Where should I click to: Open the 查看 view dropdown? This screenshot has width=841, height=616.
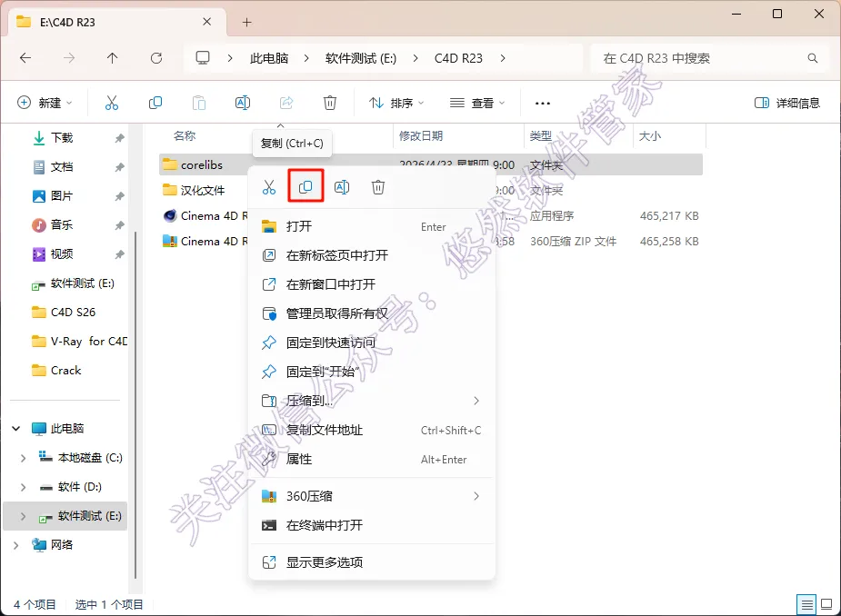pos(477,103)
